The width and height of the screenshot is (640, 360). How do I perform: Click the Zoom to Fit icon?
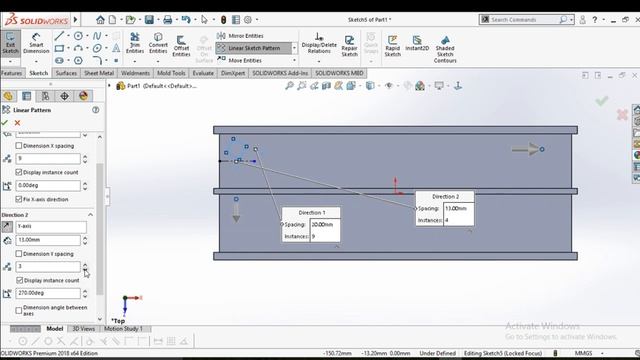pyautogui.click(x=289, y=86)
